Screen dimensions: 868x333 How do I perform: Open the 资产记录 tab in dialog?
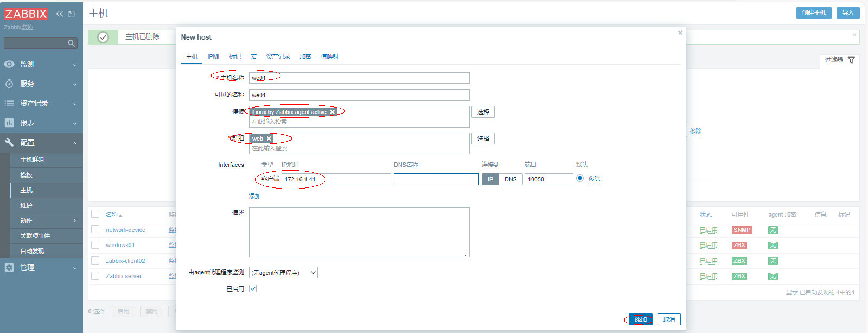[278, 56]
